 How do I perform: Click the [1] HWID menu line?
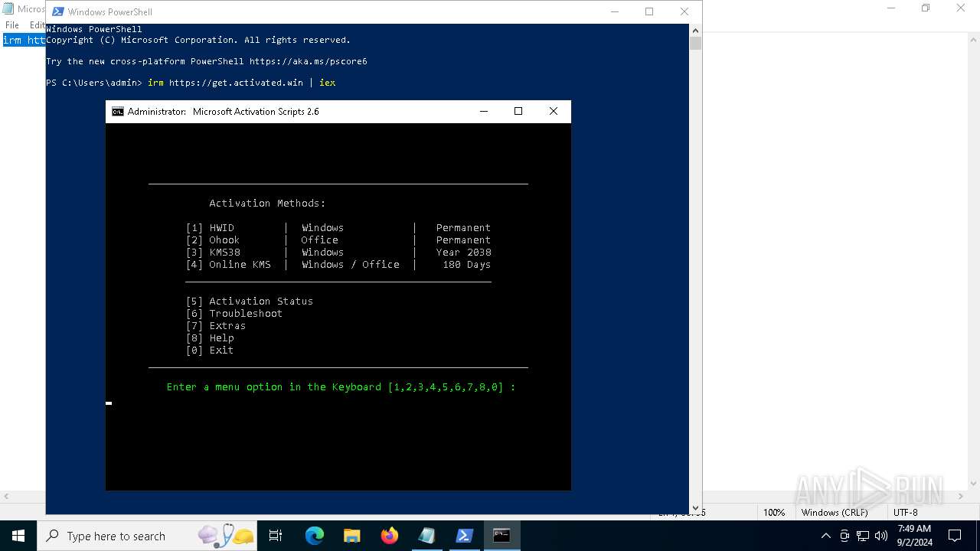pyautogui.click(x=338, y=227)
